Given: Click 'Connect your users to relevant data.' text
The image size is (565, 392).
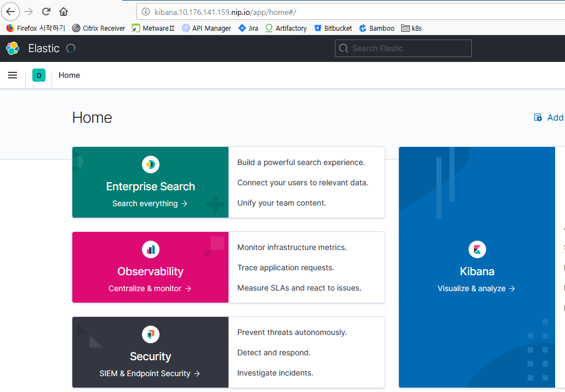Looking at the screenshot, I should (303, 183).
